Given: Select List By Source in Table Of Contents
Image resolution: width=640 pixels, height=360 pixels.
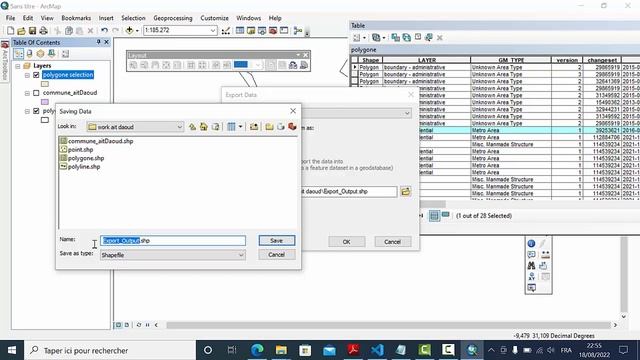Looking at the screenshot, I should click(x=29, y=53).
